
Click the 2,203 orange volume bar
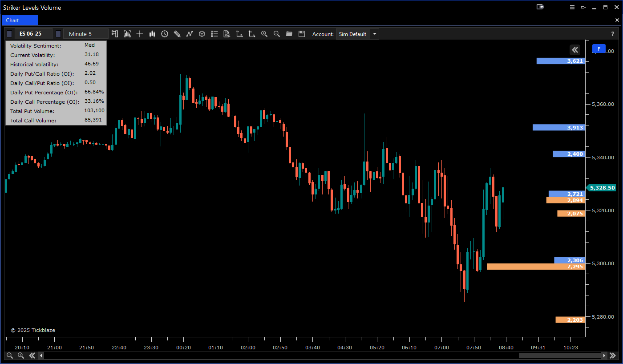(x=570, y=320)
